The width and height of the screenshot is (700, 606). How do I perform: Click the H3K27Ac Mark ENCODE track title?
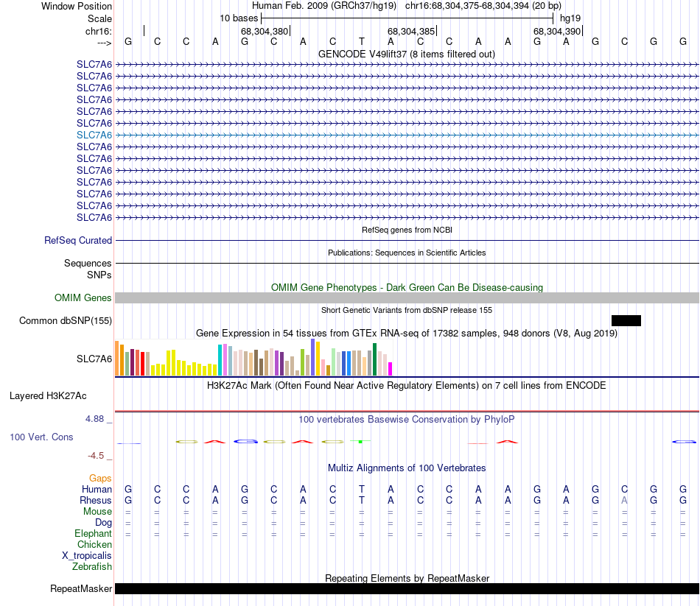coord(407,385)
